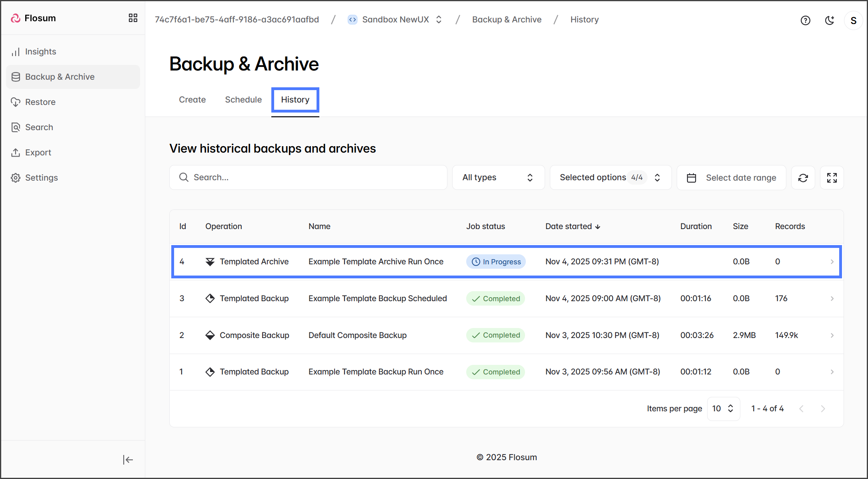Click the fullscreen expand icon

point(832,178)
